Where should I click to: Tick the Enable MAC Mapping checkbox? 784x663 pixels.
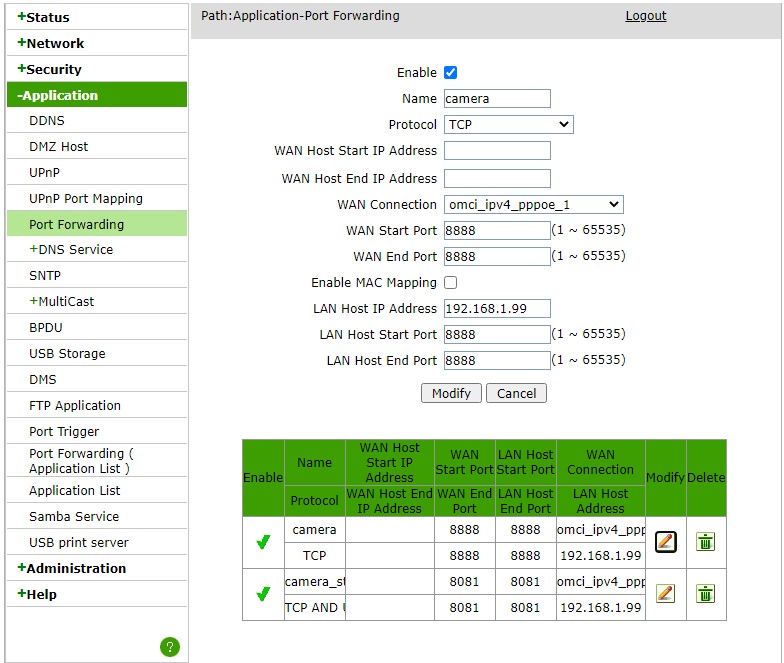point(450,282)
